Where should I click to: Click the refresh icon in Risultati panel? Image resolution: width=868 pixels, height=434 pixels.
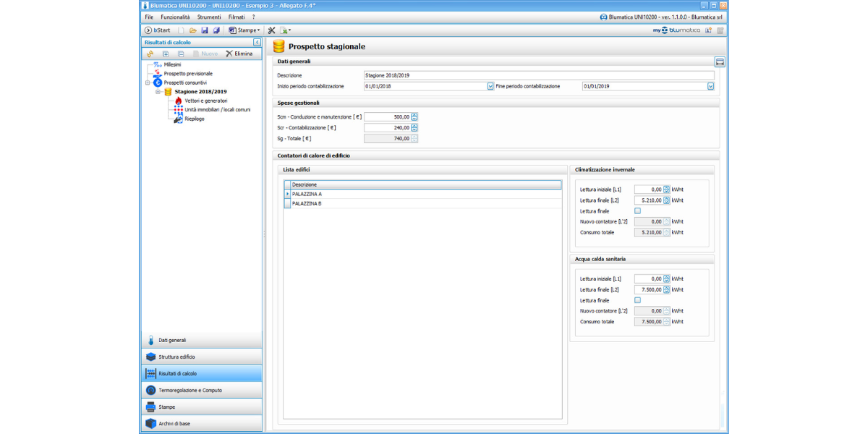[150, 54]
